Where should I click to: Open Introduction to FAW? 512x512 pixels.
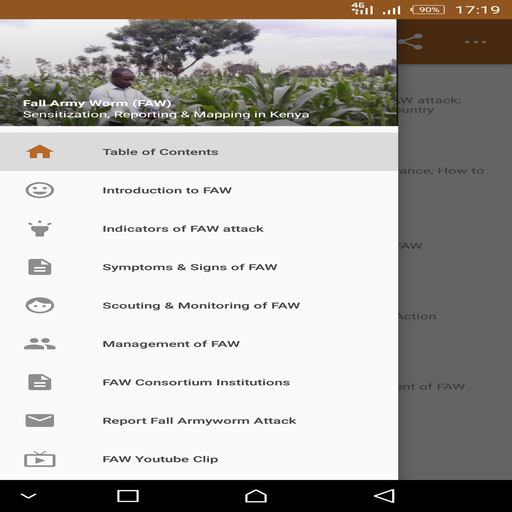(199, 190)
